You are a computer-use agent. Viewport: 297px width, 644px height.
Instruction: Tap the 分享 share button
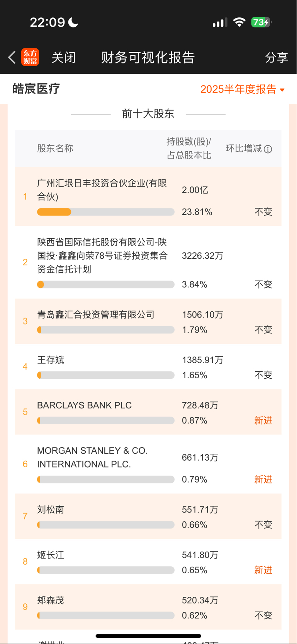[277, 57]
